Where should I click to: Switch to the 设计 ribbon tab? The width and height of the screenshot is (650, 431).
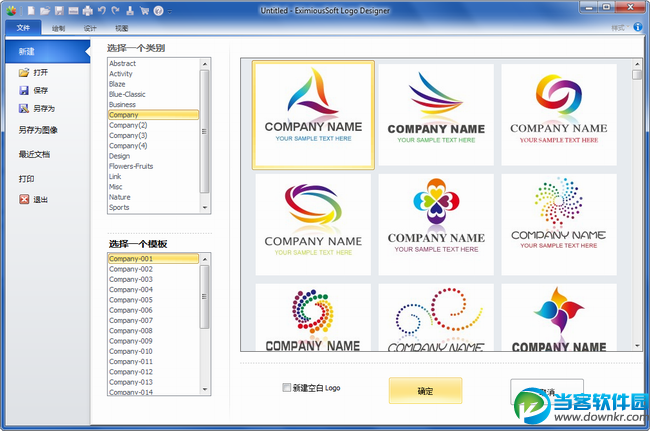pos(90,28)
